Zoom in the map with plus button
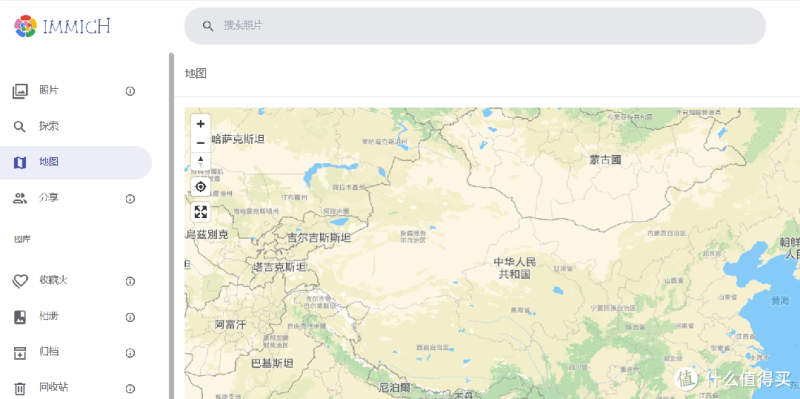The height and width of the screenshot is (399, 800). 201,124
